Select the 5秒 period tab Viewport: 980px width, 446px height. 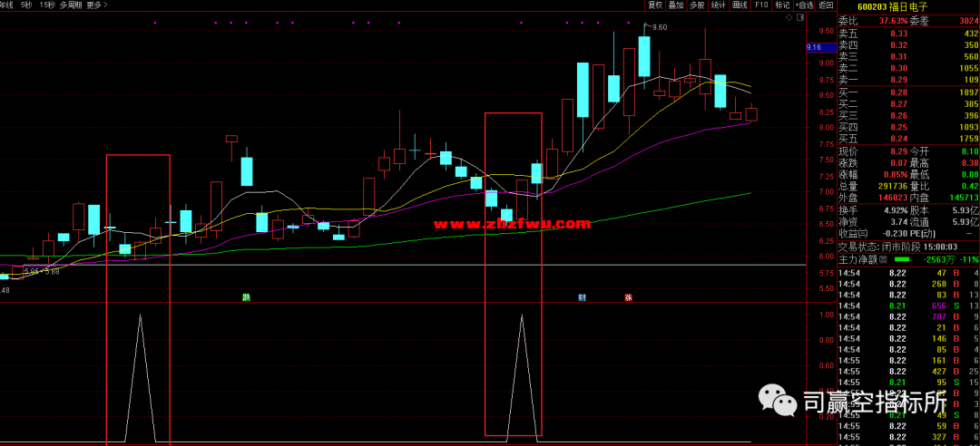coord(26,5)
